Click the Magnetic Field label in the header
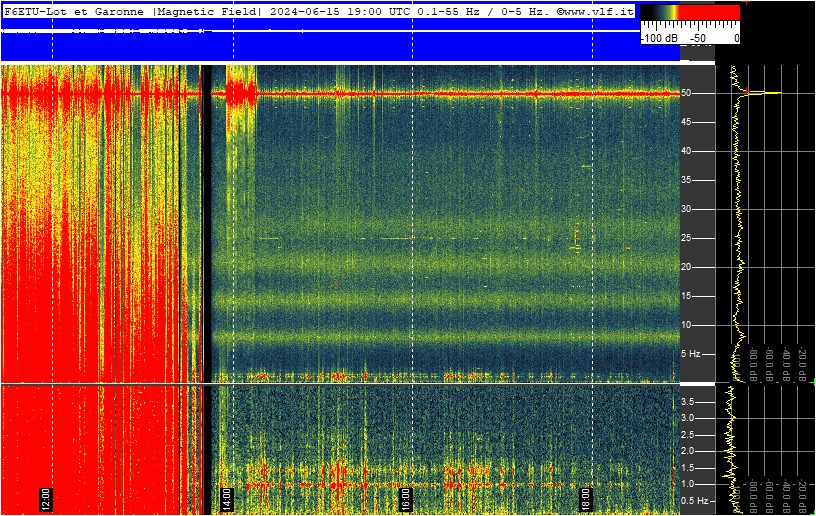The height and width of the screenshot is (516, 816). click(x=208, y=11)
